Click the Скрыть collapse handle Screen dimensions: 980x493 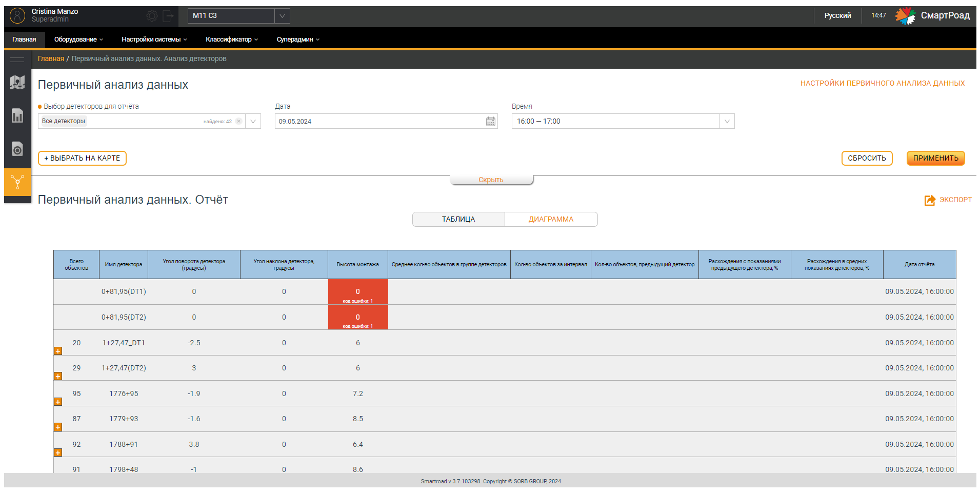point(491,180)
